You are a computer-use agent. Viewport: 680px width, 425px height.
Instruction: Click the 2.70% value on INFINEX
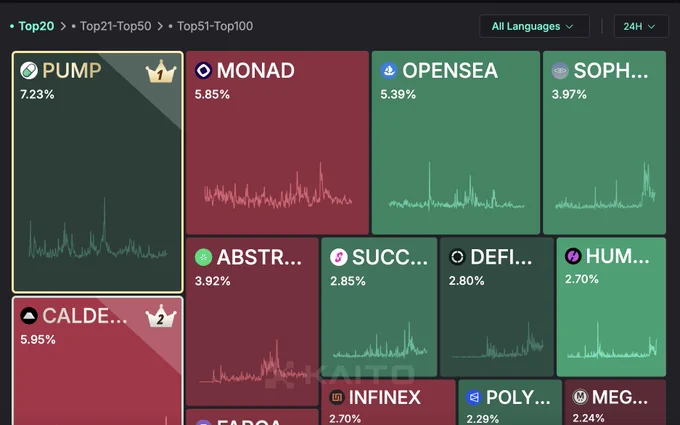[x=345, y=419]
